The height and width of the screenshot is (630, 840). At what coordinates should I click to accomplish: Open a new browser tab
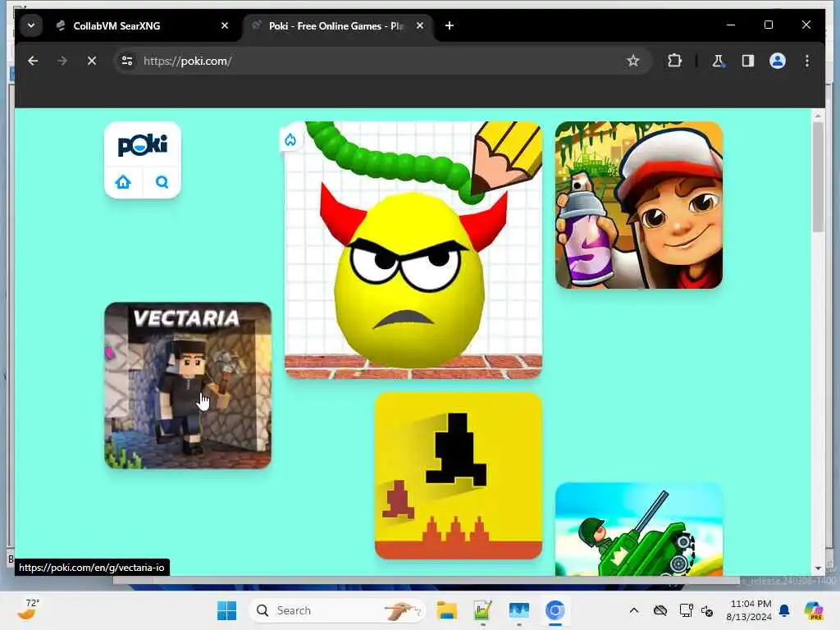[450, 25]
